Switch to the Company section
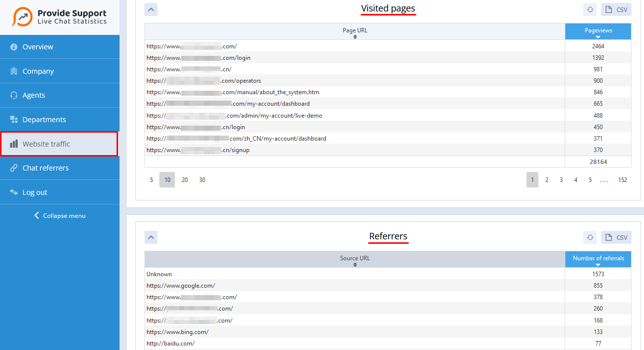Image resolution: width=644 pixels, height=350 pixels. tap(38, 71)
